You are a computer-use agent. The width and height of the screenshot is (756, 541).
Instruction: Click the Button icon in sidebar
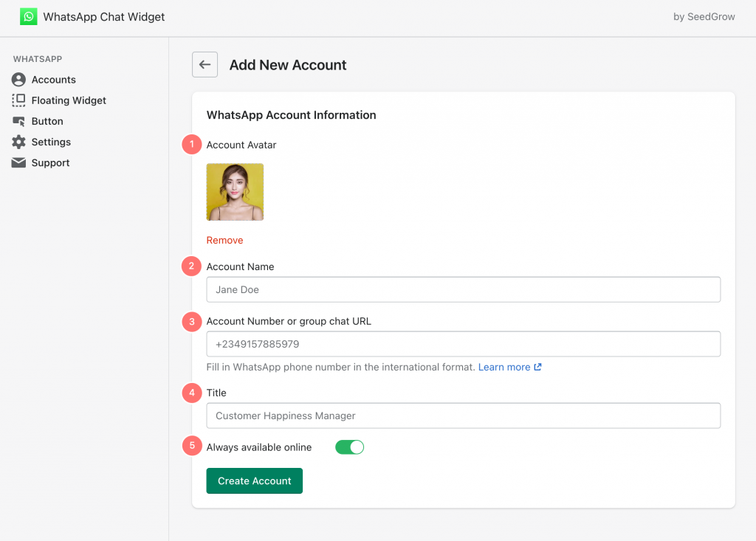[18, 121]
